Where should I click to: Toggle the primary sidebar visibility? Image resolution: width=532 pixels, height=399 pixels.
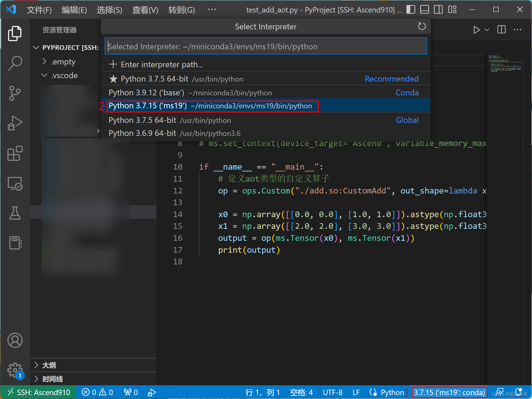pos(410,10)
